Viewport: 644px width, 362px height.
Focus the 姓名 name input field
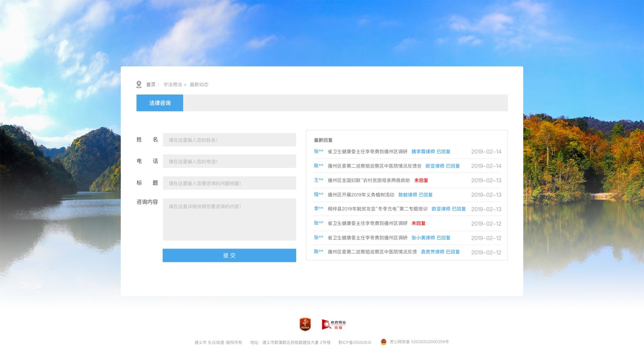229,140
